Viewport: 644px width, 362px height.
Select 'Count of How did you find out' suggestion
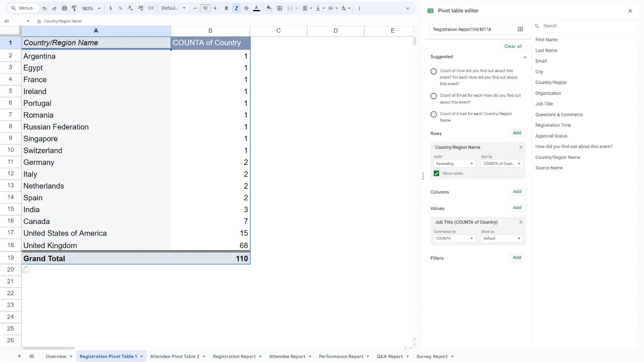434,72
